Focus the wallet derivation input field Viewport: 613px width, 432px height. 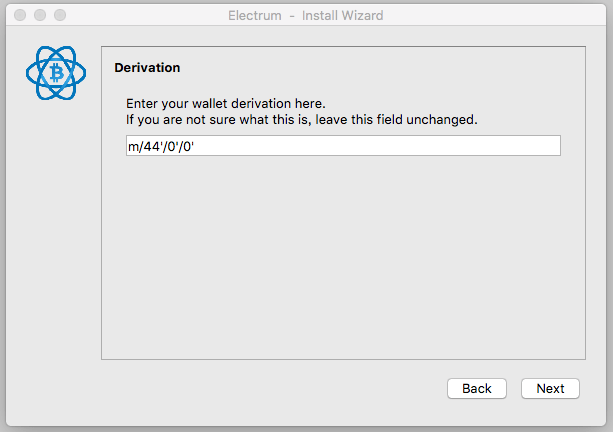342,146
